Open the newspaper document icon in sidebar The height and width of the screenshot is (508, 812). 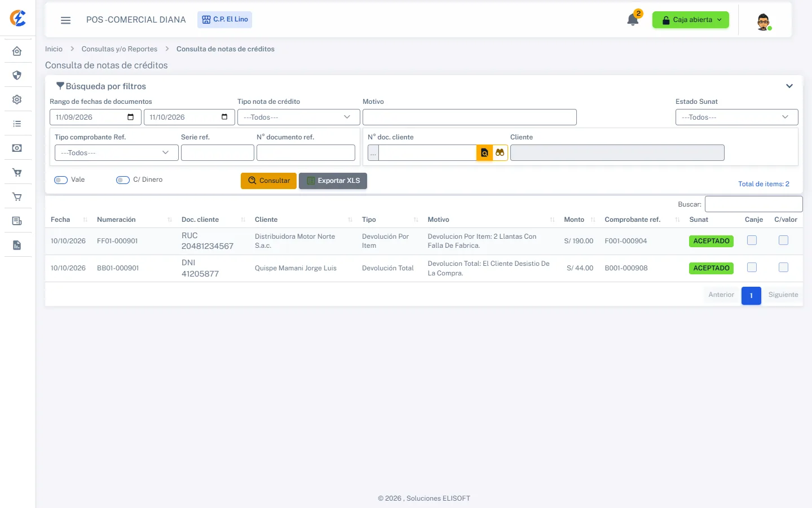point(17,221)
